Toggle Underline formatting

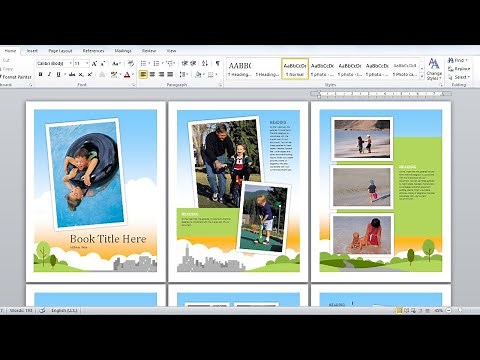coord(58,74)
